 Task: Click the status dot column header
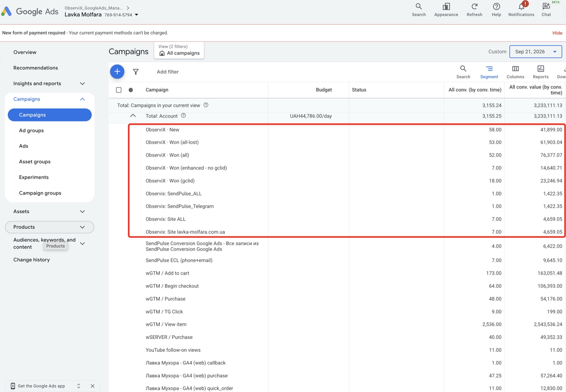coord(131,90)
